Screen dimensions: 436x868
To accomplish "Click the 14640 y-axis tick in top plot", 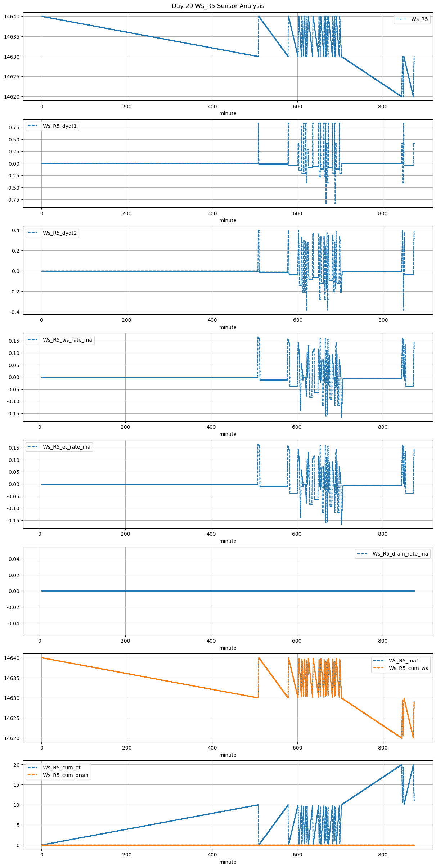I will tap(12, 17).
